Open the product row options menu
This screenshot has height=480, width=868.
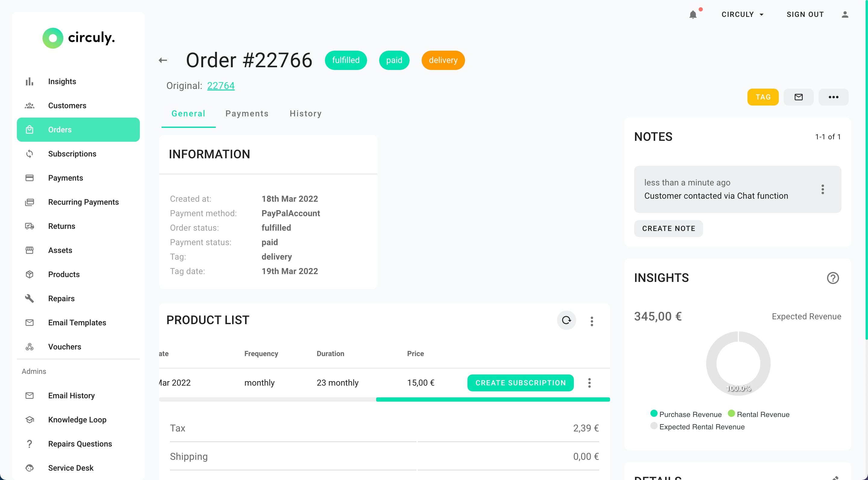coord(589,383)
